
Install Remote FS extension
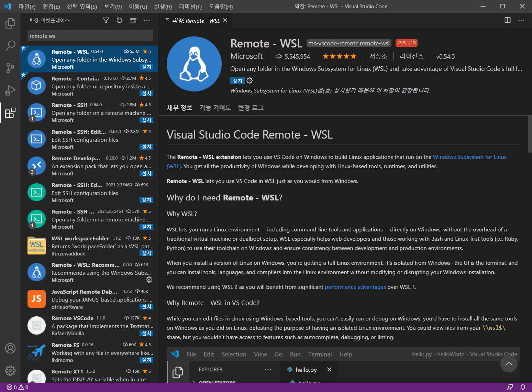146,360
